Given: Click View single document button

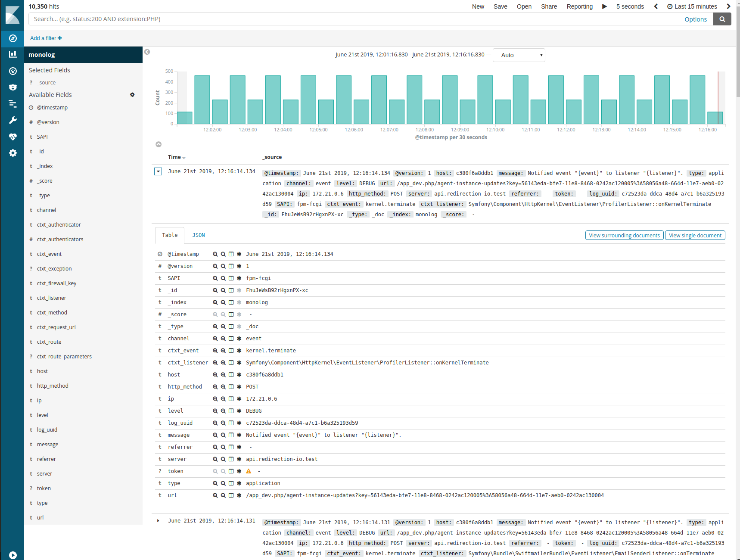Looking at the screenshot, I should 695,235.
